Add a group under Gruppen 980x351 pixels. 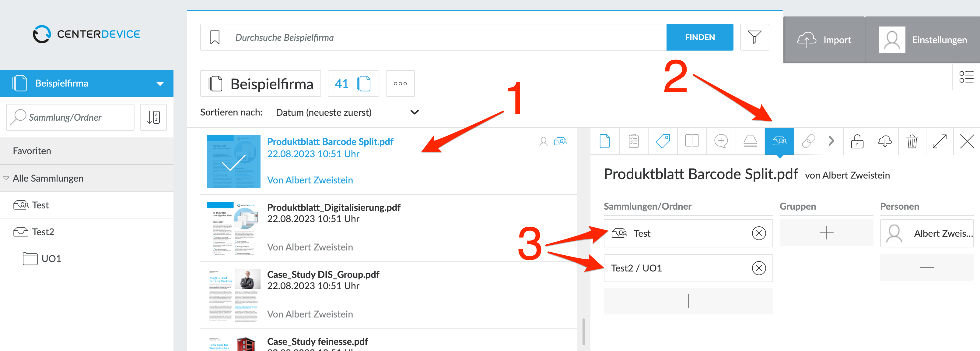click(826, 232)
